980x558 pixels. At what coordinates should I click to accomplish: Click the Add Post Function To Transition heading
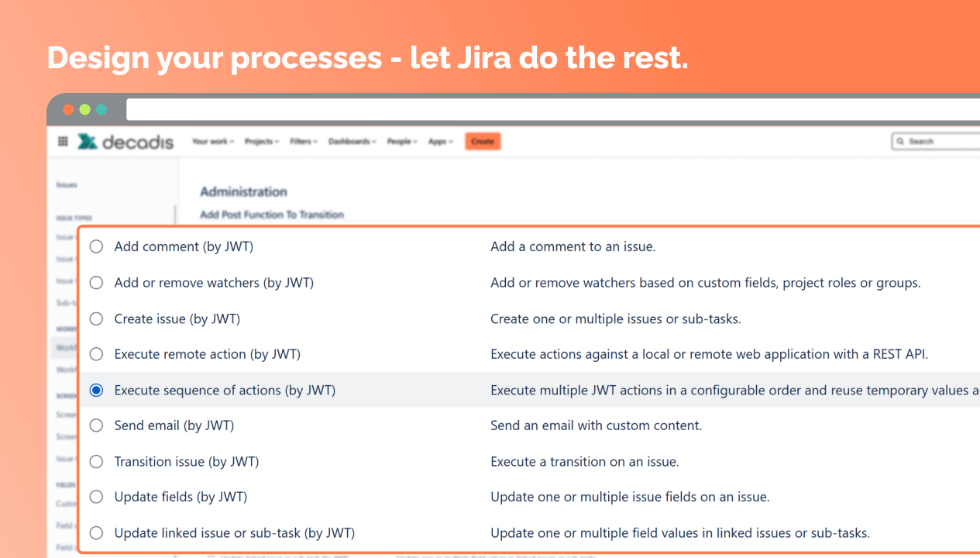coord(272,215)
